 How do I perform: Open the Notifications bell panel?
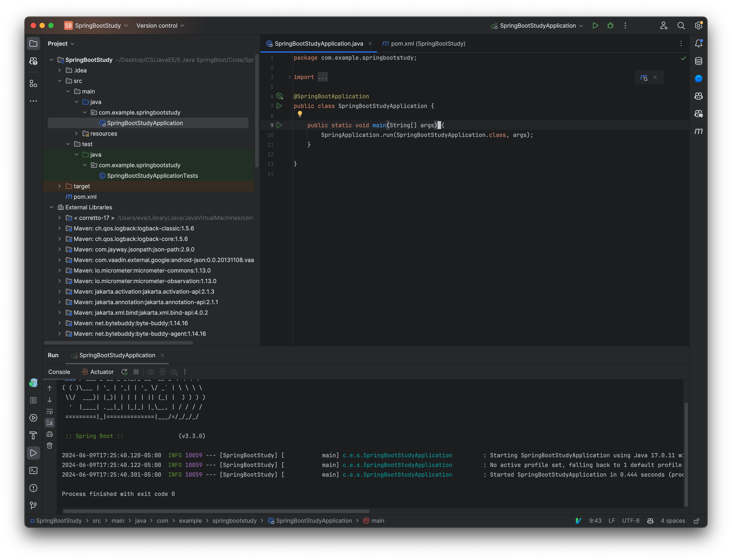point(699,43)
